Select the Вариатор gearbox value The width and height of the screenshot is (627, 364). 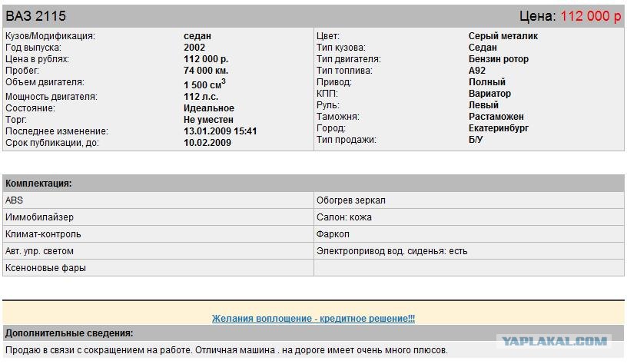click(489, 94)
